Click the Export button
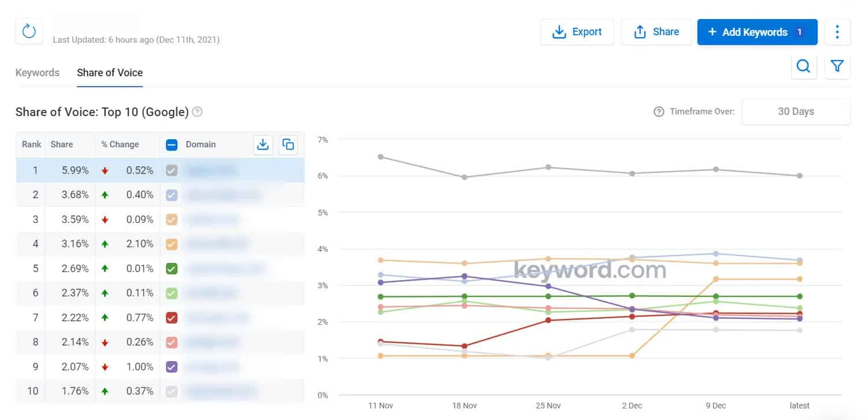The image size is (868, 420). (577, 32)
